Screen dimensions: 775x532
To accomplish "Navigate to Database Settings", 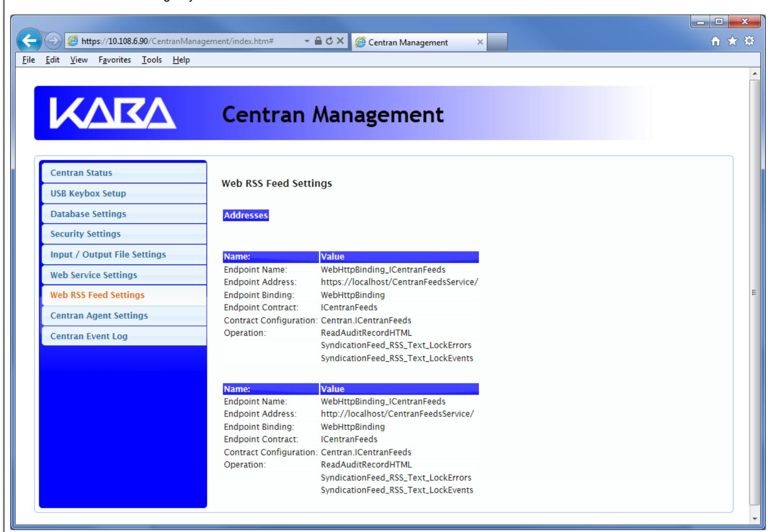I will click(x=124, y=214).
